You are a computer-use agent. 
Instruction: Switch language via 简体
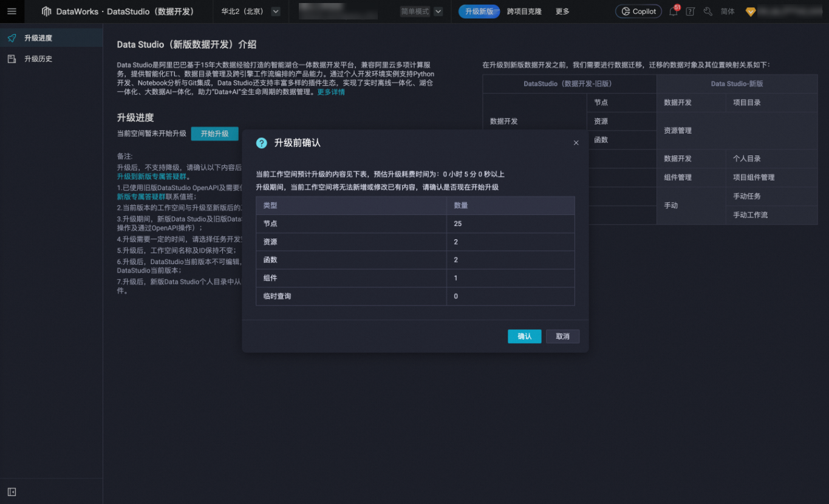[728, 12]
